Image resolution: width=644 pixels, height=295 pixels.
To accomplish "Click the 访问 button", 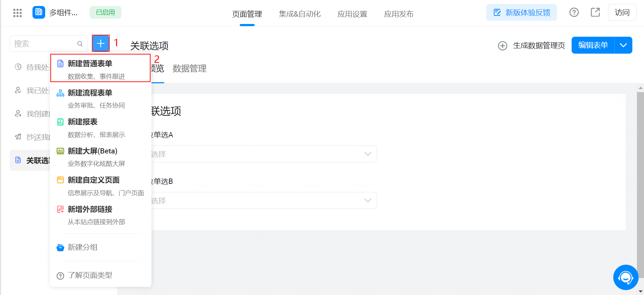I will (622, 12).
